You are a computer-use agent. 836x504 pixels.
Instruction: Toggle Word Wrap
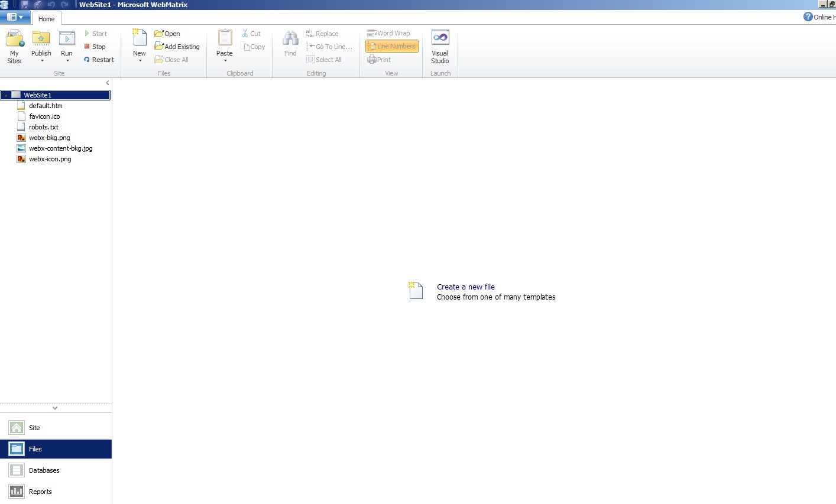click(x=388, y=33)
